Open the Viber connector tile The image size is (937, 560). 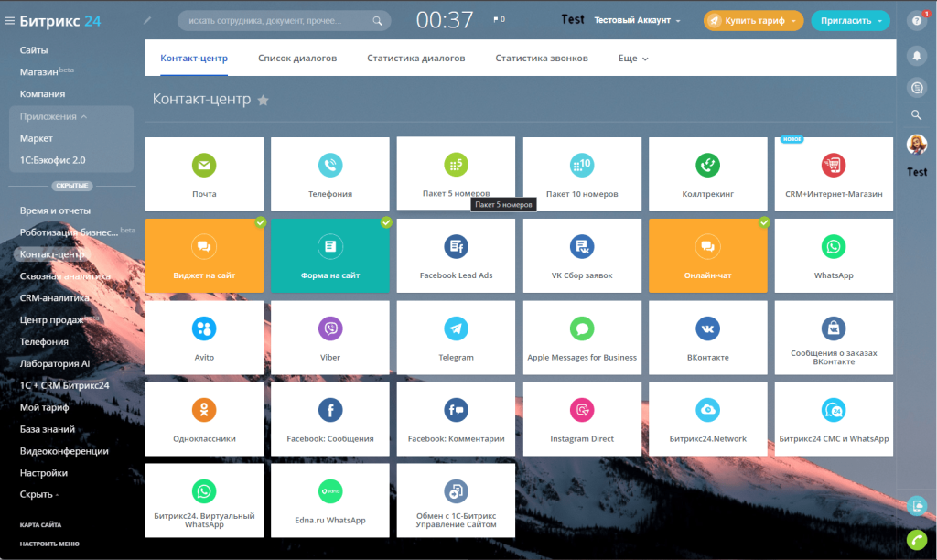pyautogui.click(x=330, y=337)
